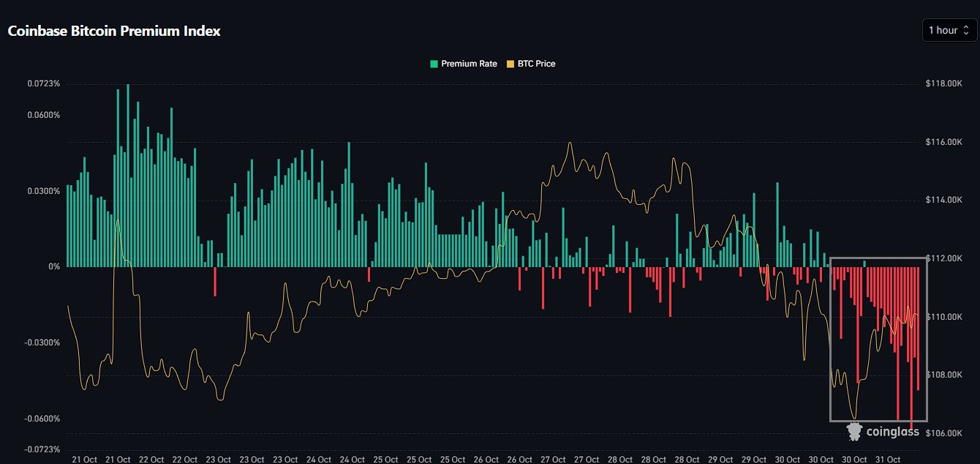Image resolution: width=980 pixels, height=464 pixels.
Task: Toggle the BTC Price legend series
Action: (536, 64)
